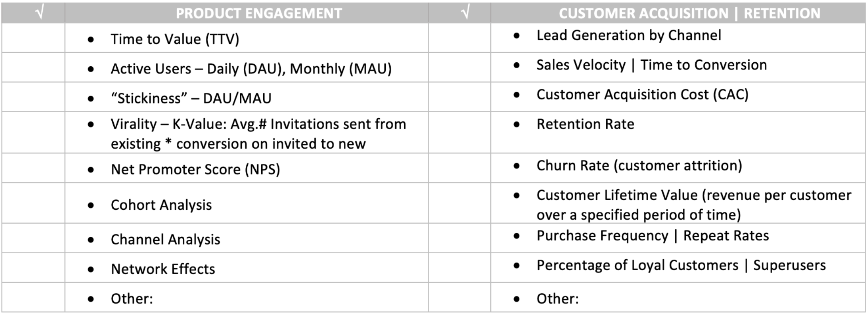Viewport: 868px width, 314px height.
Task: Click the Percentage of Loyal Customers | Superusers item
Action: click(x=681, y=265)
